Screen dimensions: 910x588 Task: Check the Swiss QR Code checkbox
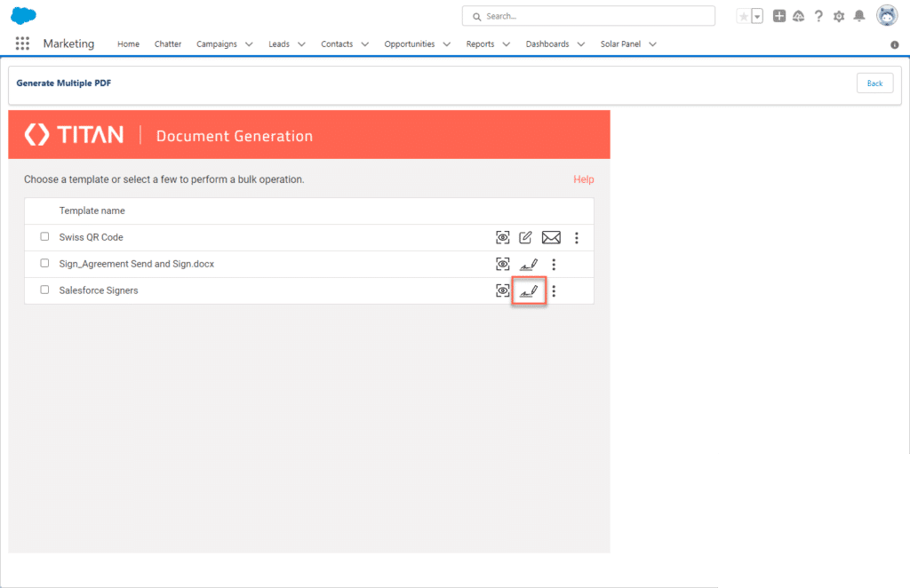(44, 236)
